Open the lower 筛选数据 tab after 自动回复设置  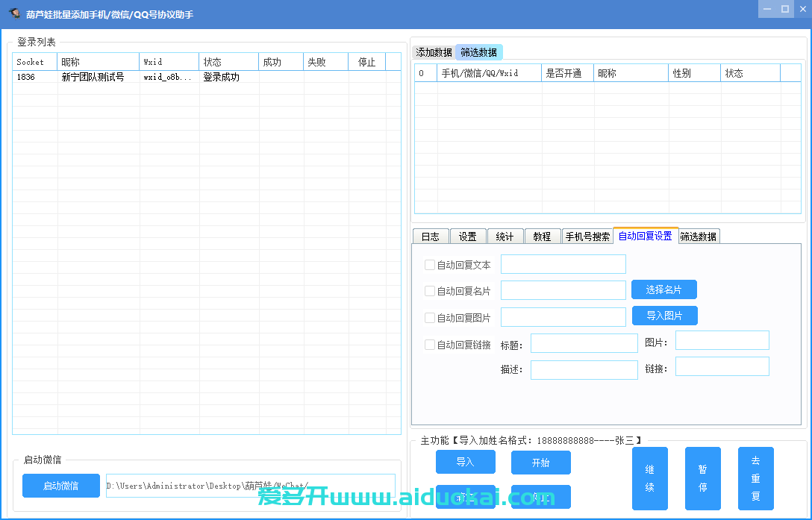(x=699, y=236)
